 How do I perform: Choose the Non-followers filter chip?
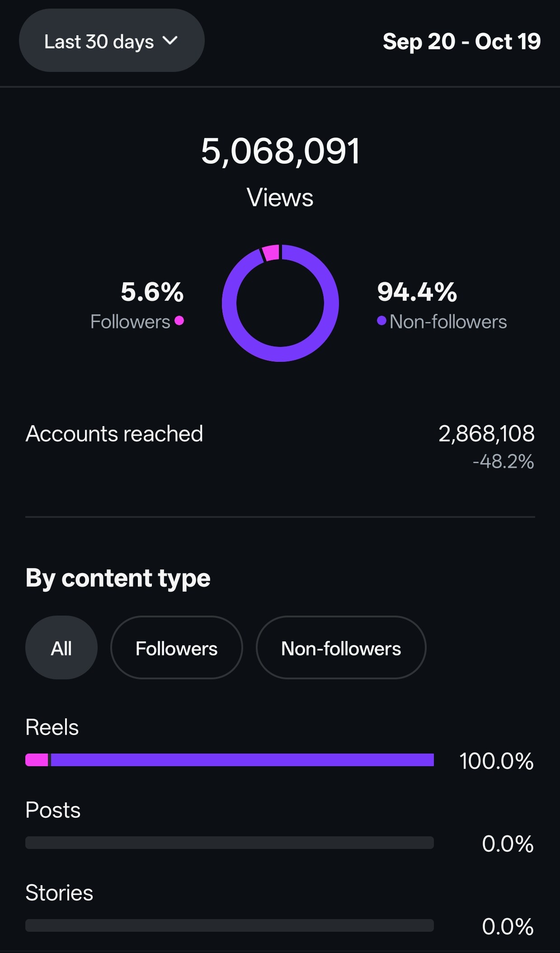pos(341,648)
